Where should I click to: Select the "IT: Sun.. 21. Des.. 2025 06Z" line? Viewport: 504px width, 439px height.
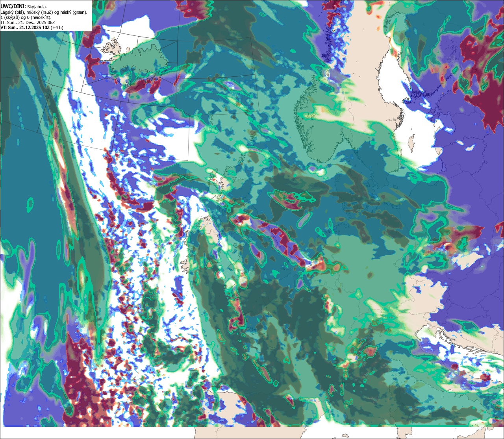click(28, 22)
